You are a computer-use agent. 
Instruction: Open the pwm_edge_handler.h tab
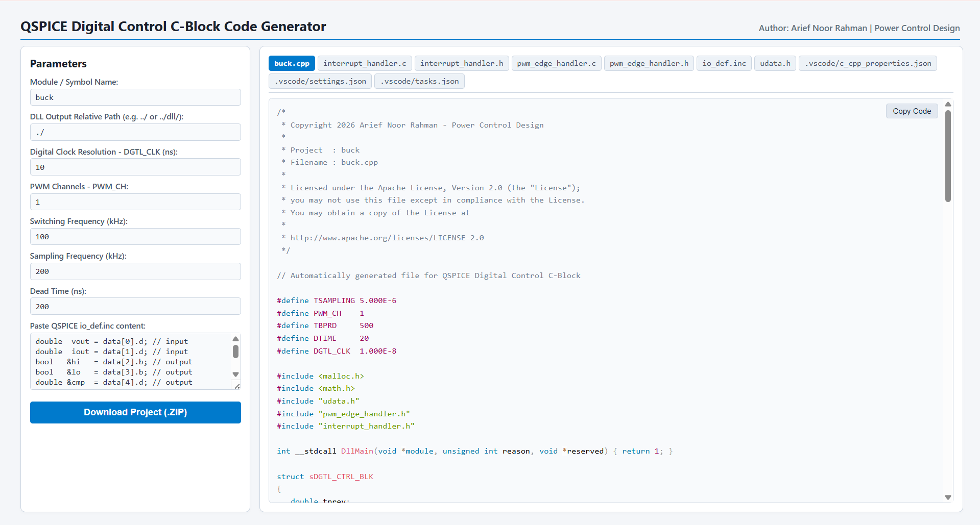649,63
